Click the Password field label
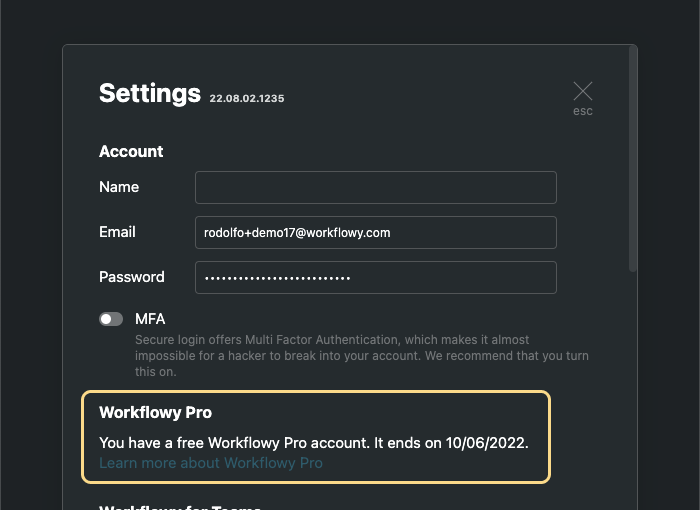This screenshot has width=700, height=510. (x=132, y=277)
